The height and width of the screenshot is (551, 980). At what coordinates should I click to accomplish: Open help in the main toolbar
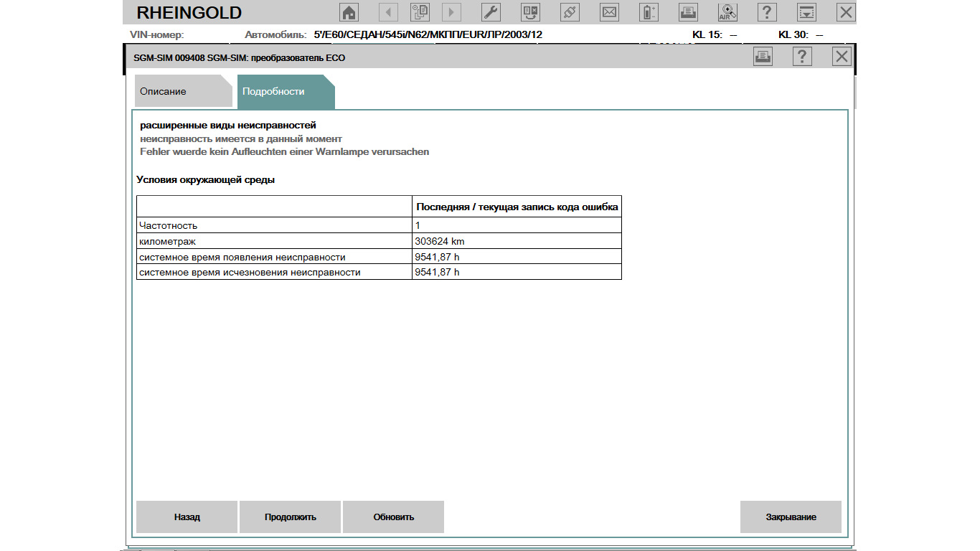coord(767,12)
